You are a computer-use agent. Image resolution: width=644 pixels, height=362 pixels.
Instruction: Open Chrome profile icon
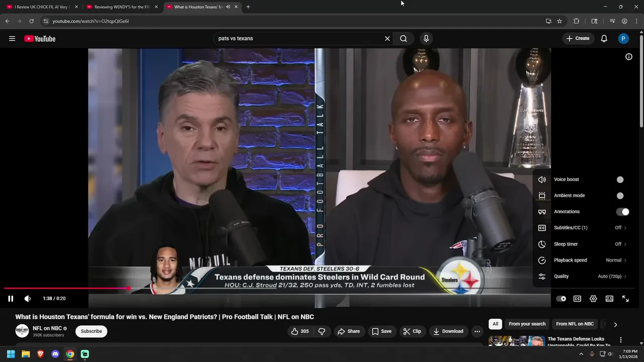coord(624,21)
